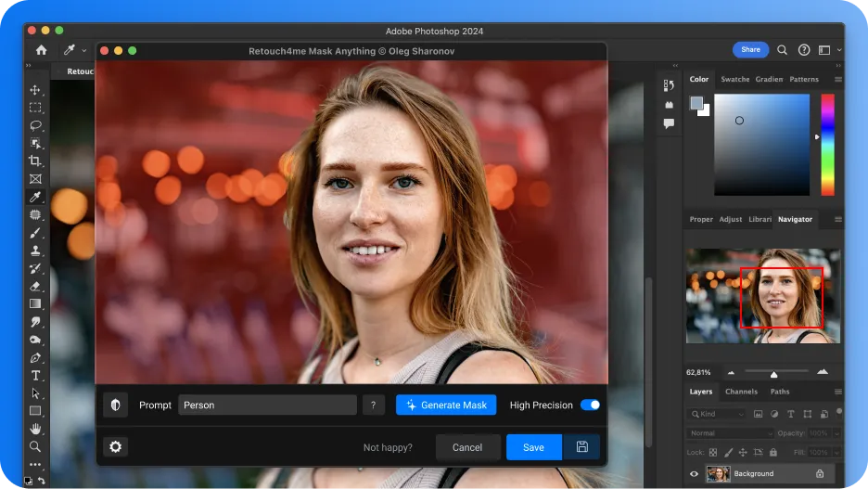
Task: Click the save-to-disk icon beside Save
Action: [581, 446]
